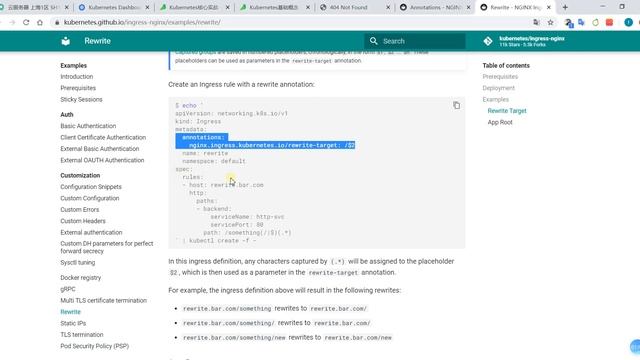Open Custom Errors page

80,210
